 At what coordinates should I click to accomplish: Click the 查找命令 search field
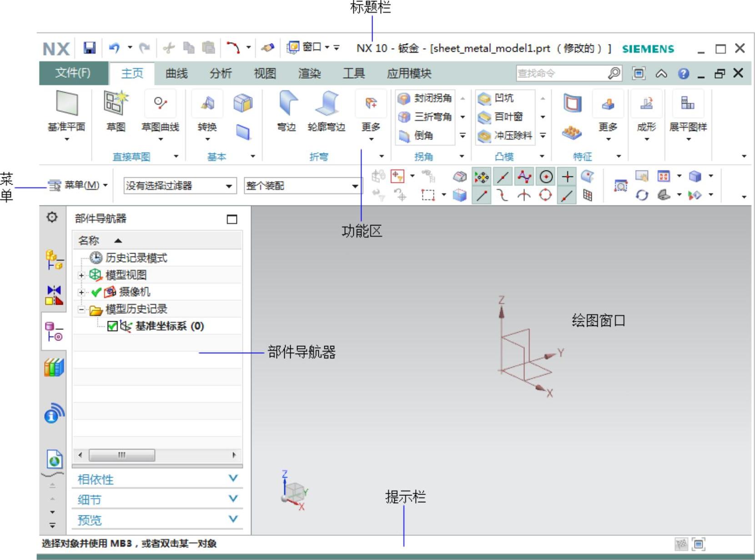pyautogui.click(x=561, y=73)
